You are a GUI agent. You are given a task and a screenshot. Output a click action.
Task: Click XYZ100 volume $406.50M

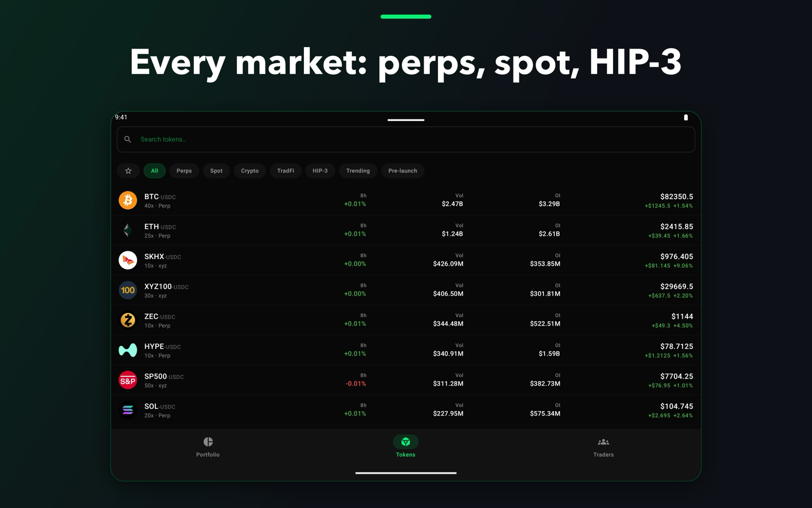pos(448,294)
